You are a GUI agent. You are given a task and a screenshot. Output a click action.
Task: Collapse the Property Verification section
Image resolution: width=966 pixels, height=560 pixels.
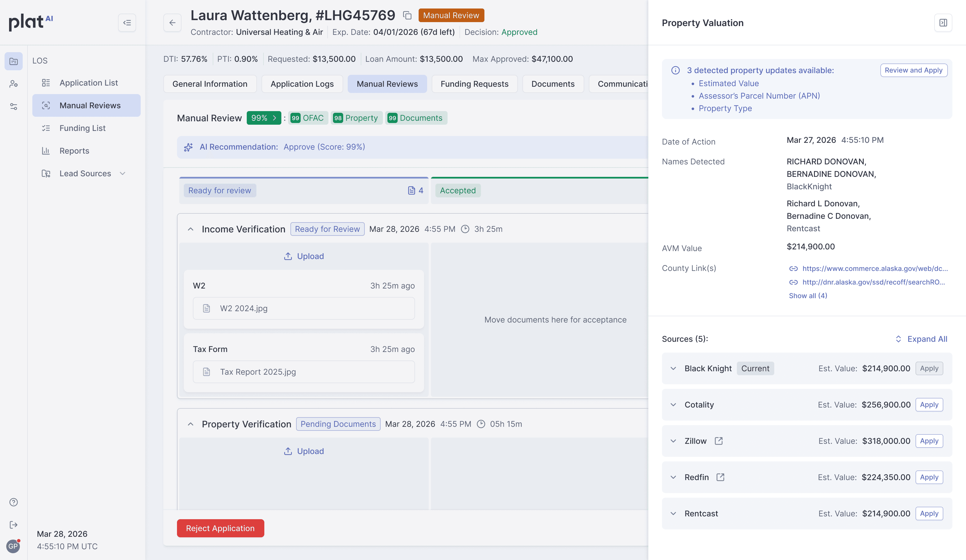point(191,424)
